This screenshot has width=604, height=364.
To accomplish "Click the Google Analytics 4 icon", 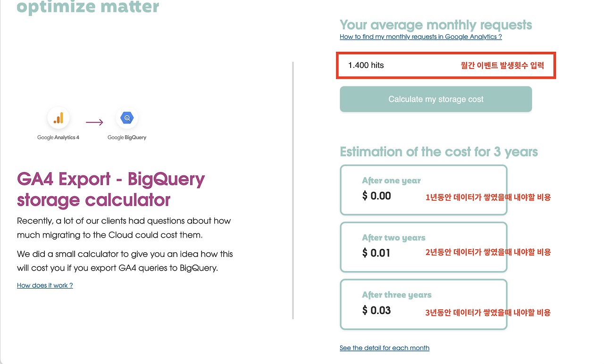I will 59,118.
